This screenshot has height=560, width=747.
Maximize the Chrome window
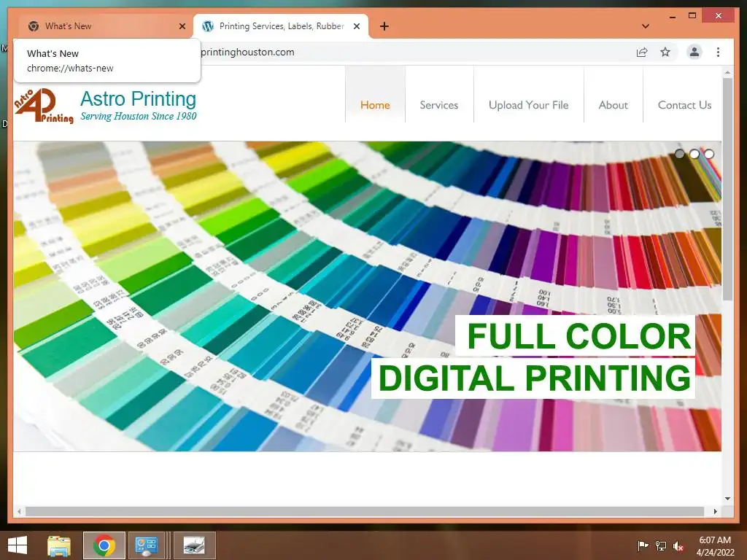point(692,16)
